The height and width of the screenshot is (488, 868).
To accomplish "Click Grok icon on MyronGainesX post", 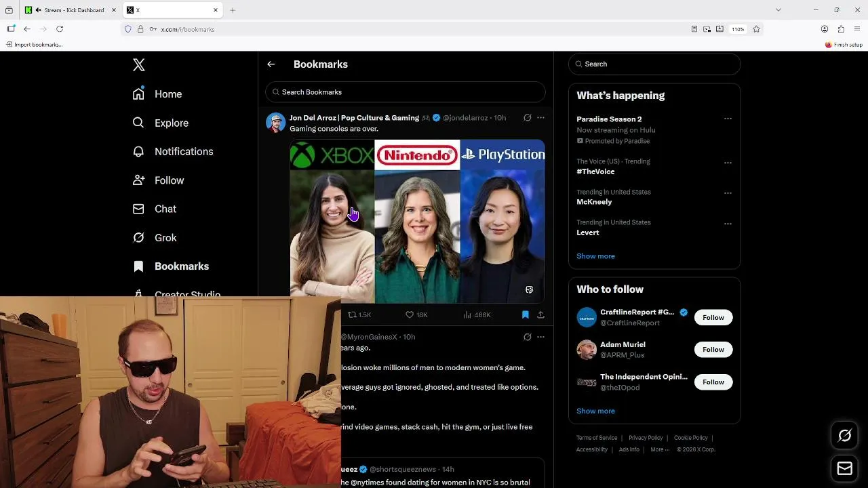I will (x=527, y=337).
